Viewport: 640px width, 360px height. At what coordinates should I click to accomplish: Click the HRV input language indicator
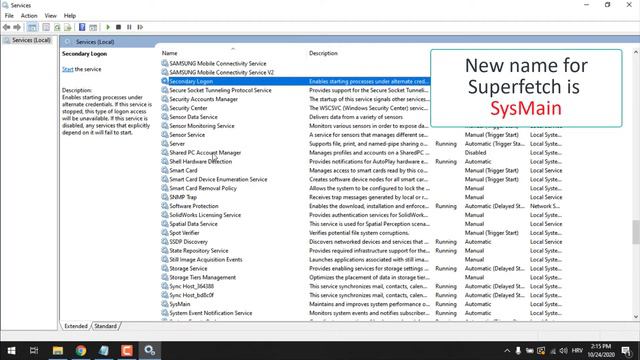pyautogui.click(x=577, y=351)
